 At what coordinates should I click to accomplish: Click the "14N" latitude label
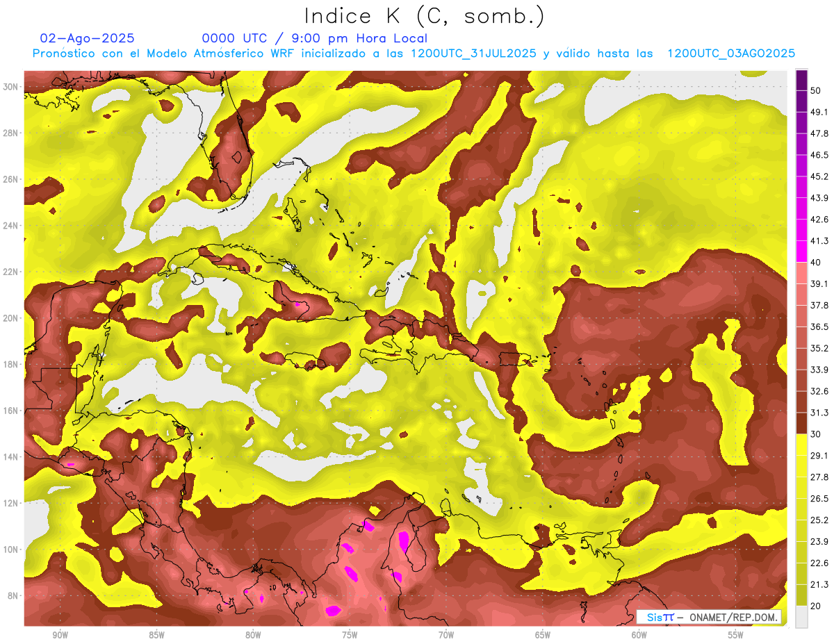12,456
